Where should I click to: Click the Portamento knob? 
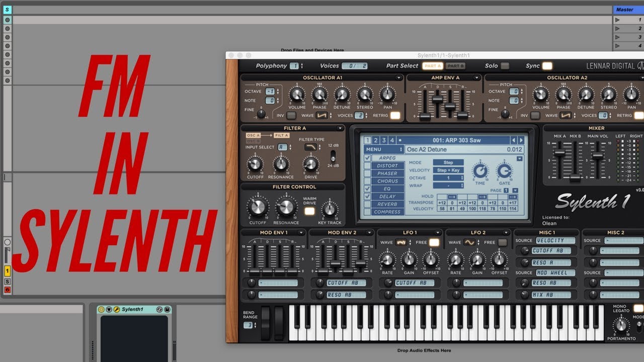coord(621,325)
